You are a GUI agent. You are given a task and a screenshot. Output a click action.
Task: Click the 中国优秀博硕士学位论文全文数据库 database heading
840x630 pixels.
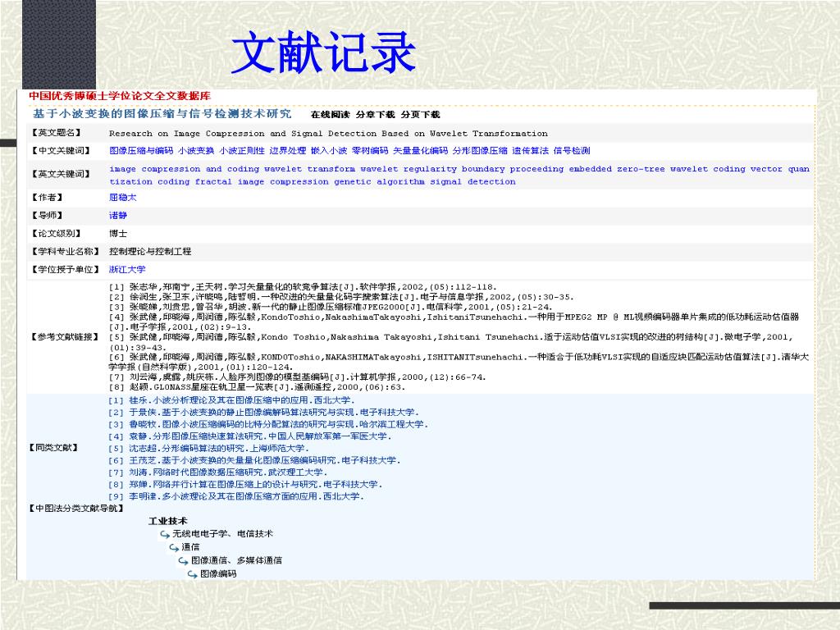(120, 96)
